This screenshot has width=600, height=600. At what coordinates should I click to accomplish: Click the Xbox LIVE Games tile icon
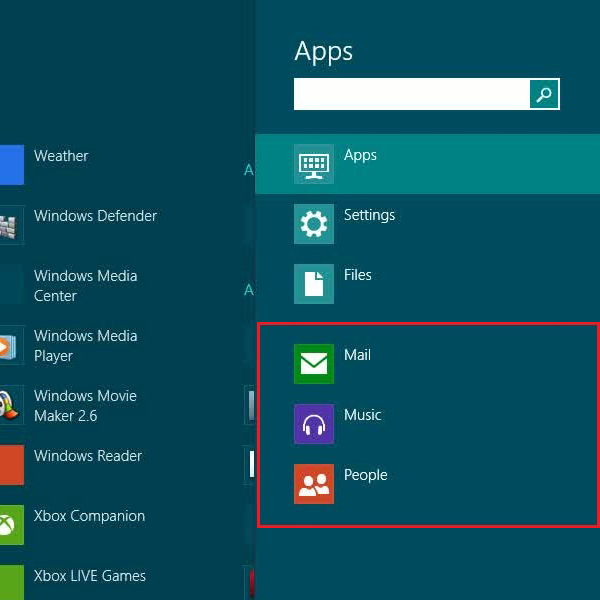coord(11,582)
